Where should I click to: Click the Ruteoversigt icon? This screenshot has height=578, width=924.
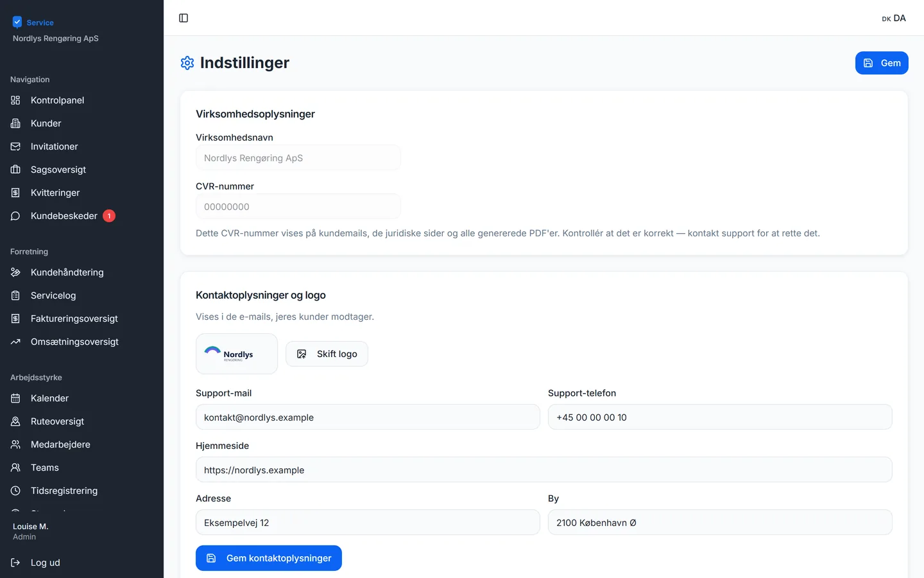pyautogui.click(x=15, y=421)
